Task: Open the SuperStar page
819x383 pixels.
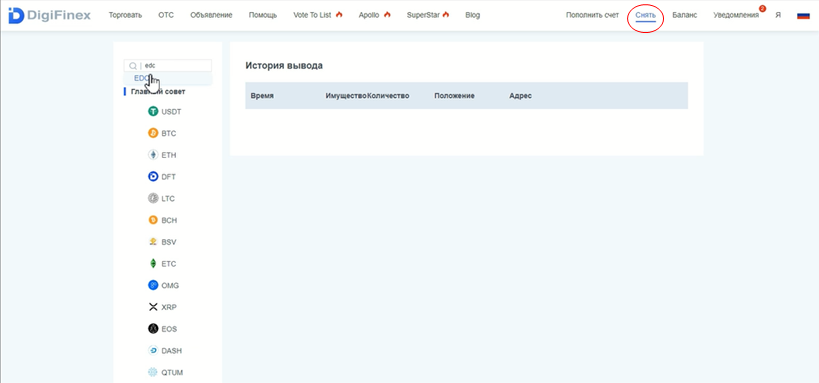Action: (424, 15)
